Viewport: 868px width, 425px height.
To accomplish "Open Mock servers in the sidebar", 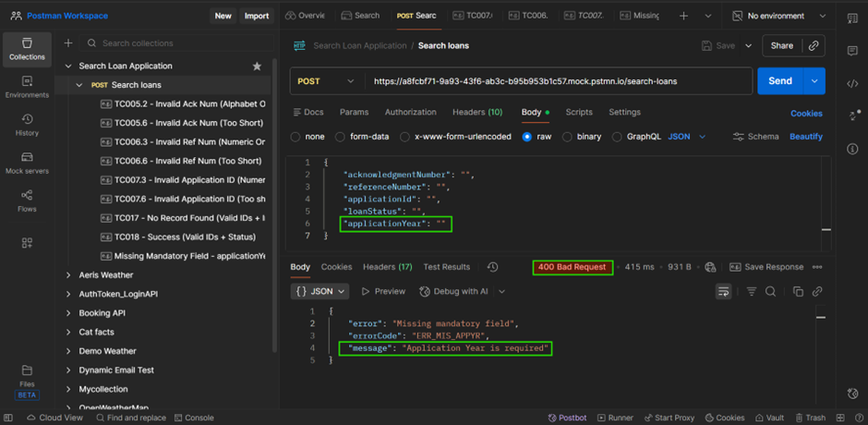I will 27,164.
